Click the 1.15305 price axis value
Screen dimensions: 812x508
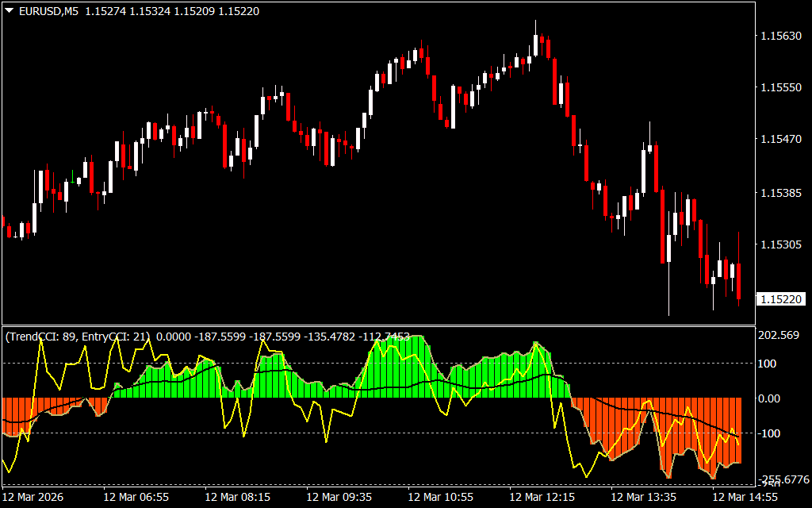pyautogui.click(x=780, y=244)
